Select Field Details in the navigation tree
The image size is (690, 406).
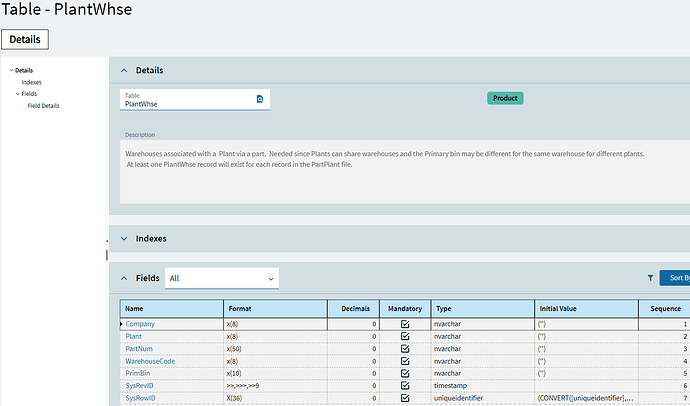click(43, 106)
